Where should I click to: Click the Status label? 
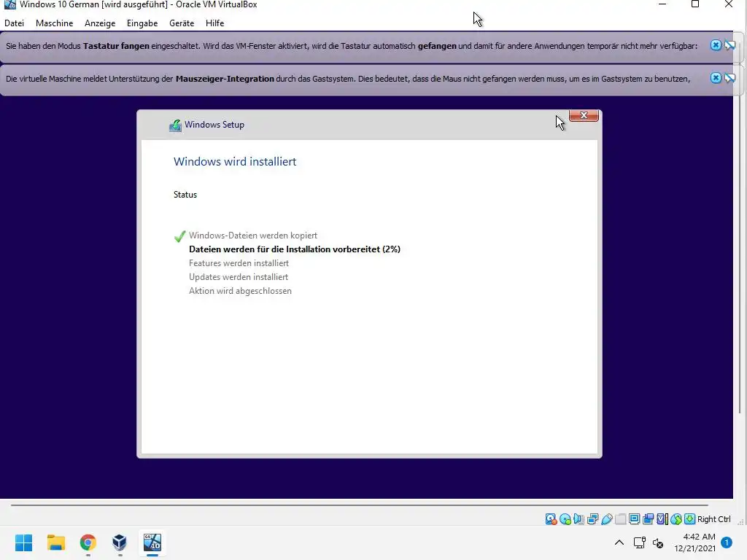[x=185, y=194]
